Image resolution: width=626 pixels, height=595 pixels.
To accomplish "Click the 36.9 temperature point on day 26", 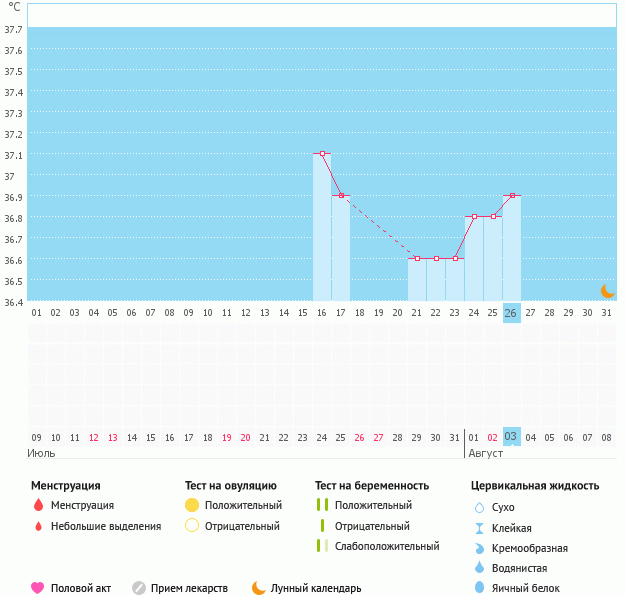I will point(512,196).
